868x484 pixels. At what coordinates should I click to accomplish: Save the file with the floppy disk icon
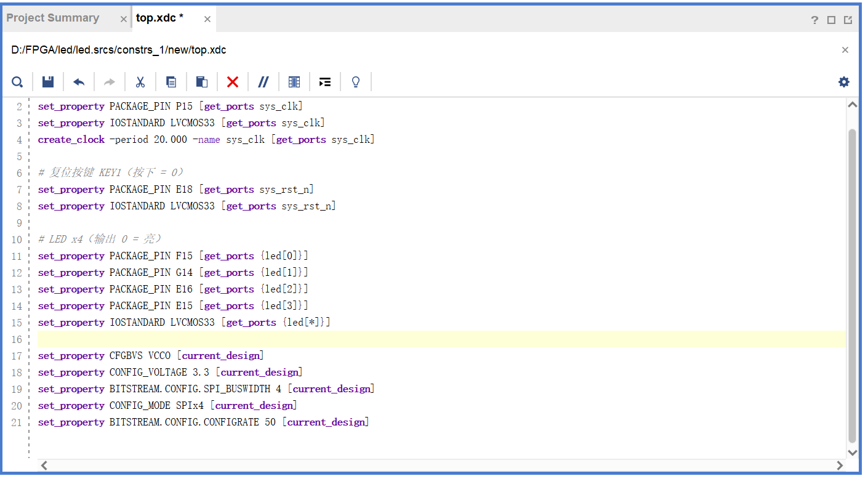pos(48,82)
